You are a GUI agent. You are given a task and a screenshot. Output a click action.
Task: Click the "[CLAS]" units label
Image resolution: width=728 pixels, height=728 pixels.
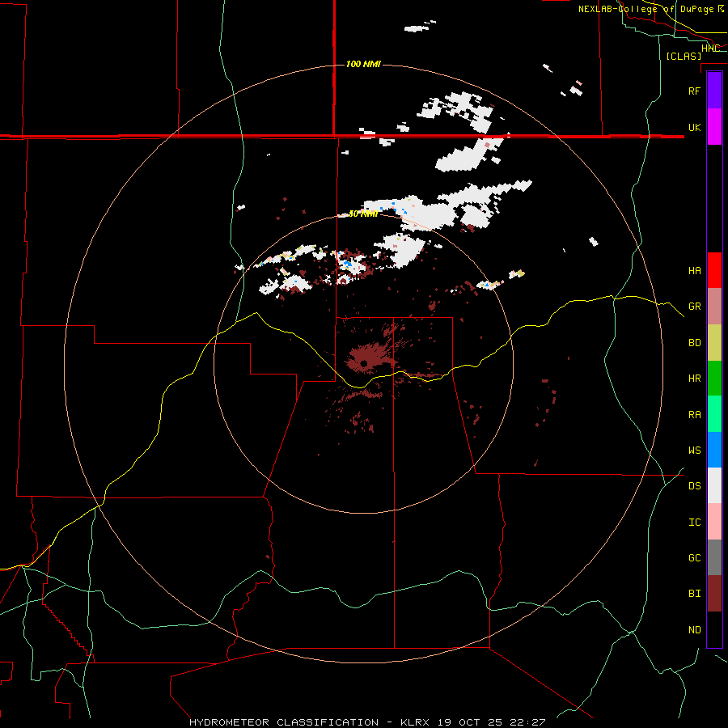click(684, 56)
